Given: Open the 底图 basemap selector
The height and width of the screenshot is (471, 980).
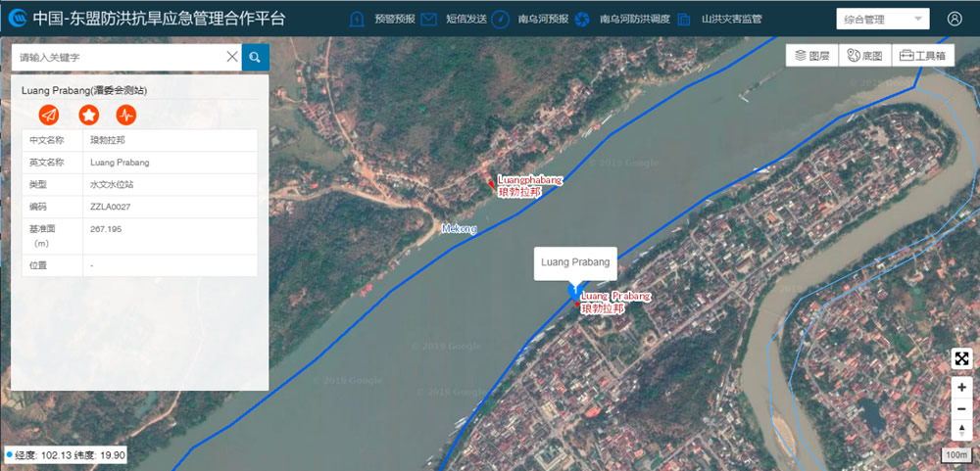Looking at the screenshot, I should click(864, 56).
